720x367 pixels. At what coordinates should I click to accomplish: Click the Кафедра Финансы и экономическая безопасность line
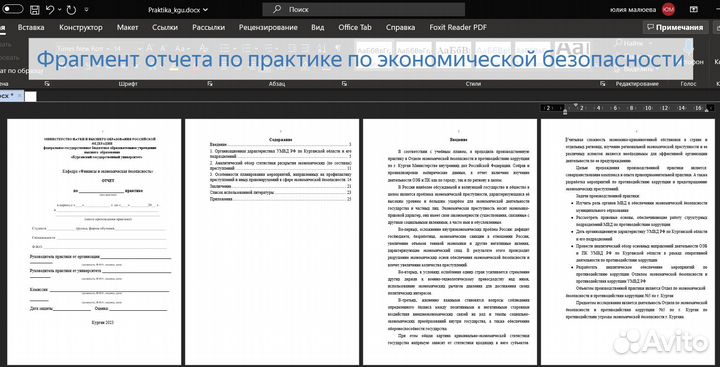(x=108, y=171)
